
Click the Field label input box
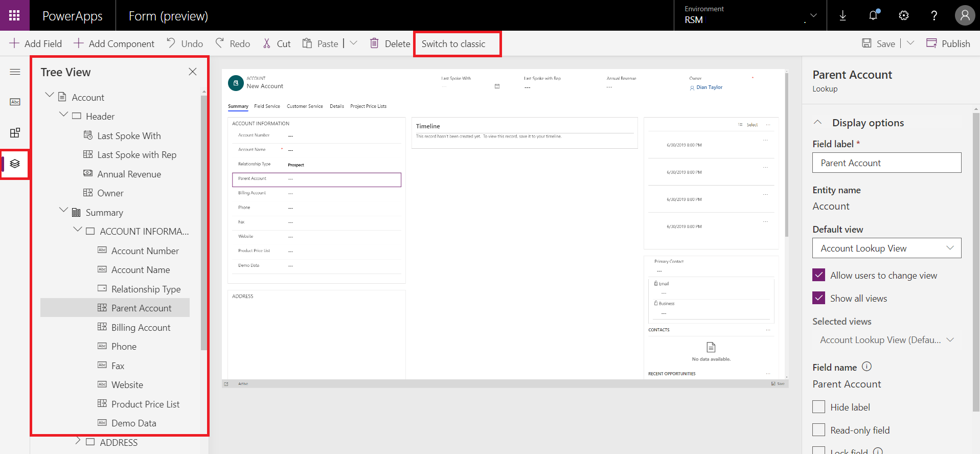point(886,163)
